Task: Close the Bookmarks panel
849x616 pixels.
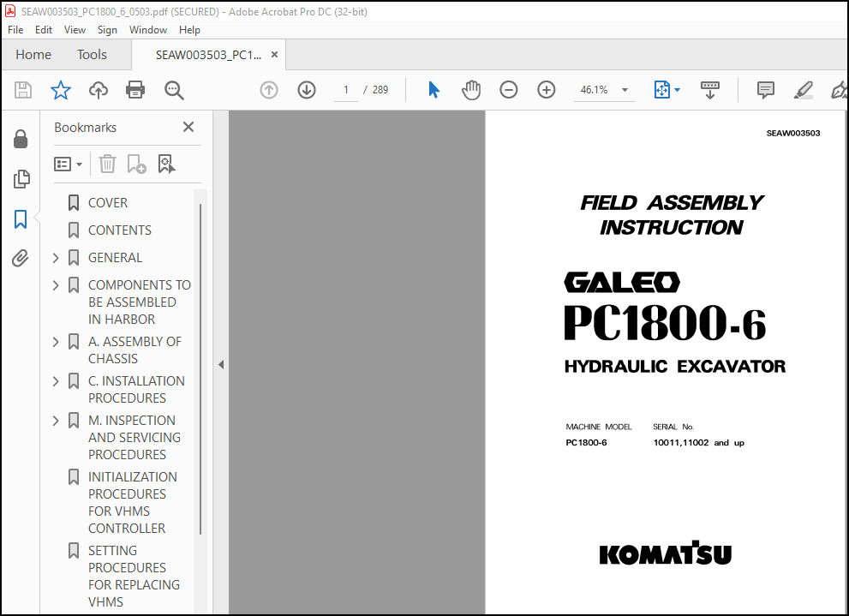Action: (x=188, y=127)
